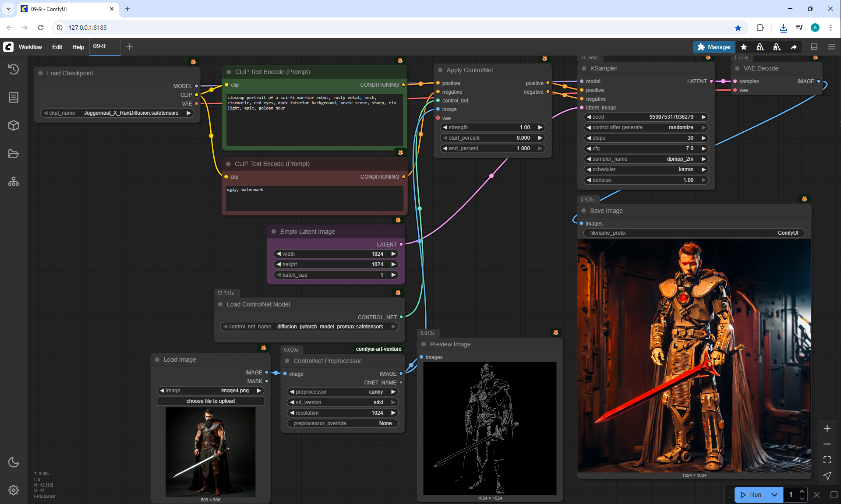Toggle the bottom panel icon
The height and width of the screenshot is (504, 841).
click(814, 47)
